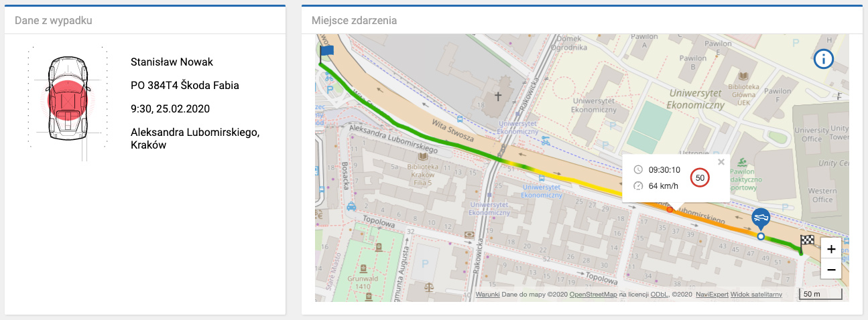Select the orange route point under popup
Viewport: 868px width, 320px height.
tap(670, 210)
